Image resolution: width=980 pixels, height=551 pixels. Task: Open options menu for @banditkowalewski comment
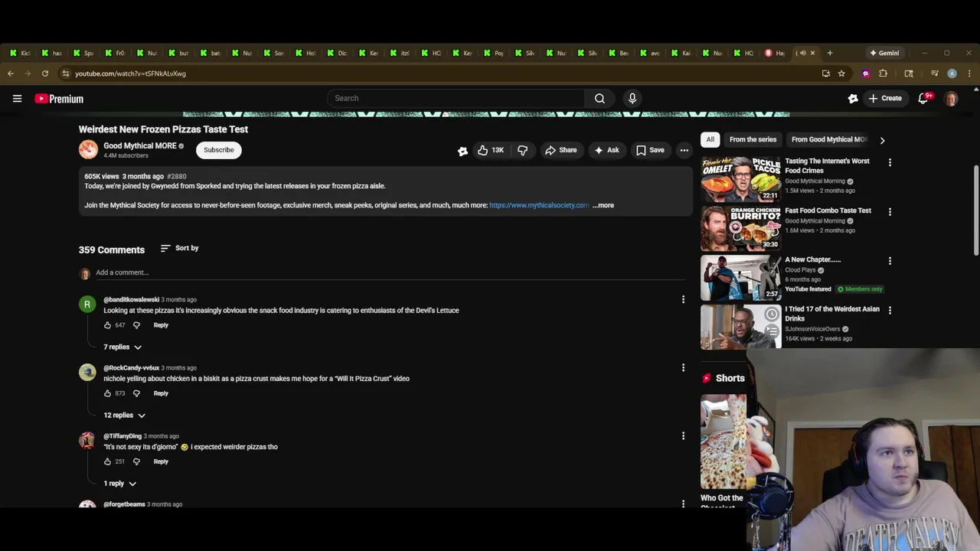(683, 299)
